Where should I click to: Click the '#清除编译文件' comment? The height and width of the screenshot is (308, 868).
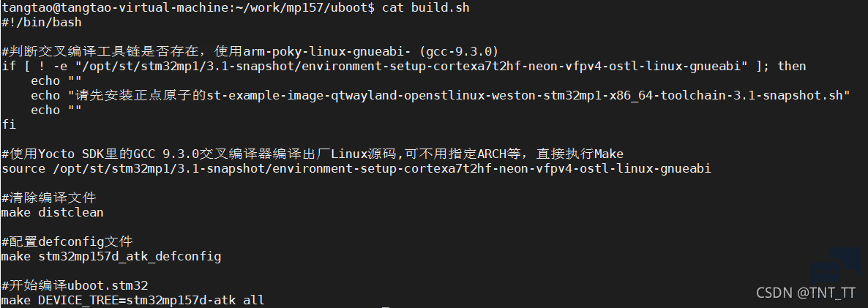pos(49,198)
